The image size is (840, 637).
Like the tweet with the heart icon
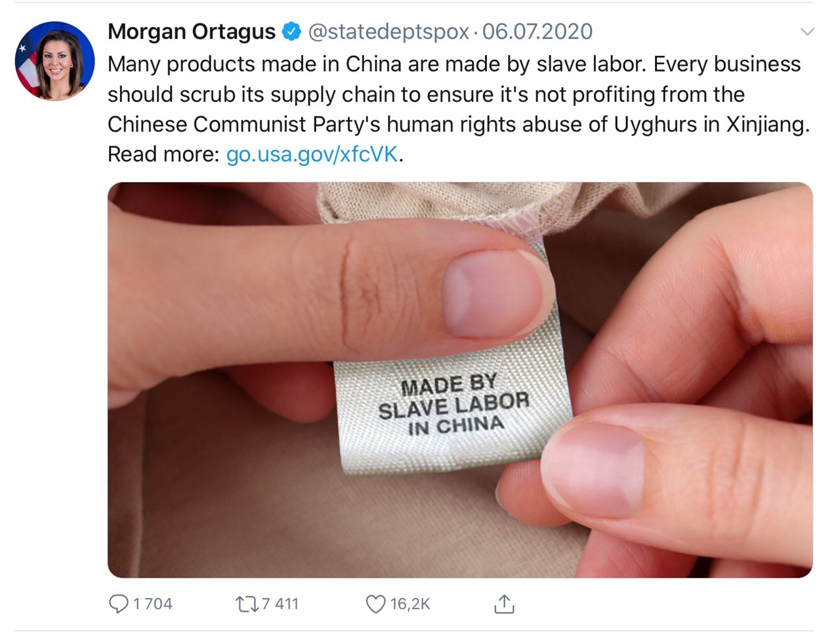point(375,604)
